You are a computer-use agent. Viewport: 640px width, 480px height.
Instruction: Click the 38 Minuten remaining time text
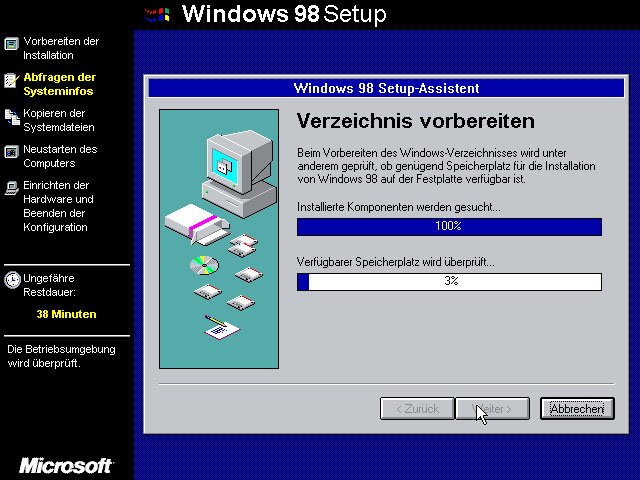point(67,314)
